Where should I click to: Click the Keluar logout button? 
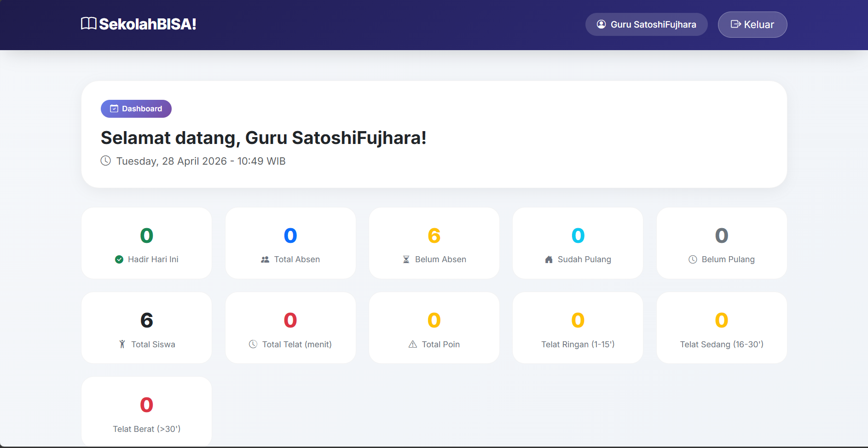click(x=752, y=24)
